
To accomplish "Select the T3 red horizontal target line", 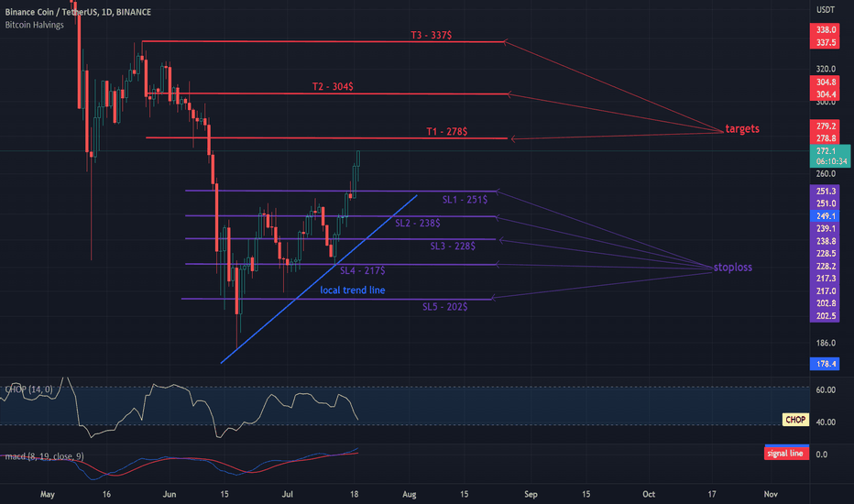I will point(323,41).
